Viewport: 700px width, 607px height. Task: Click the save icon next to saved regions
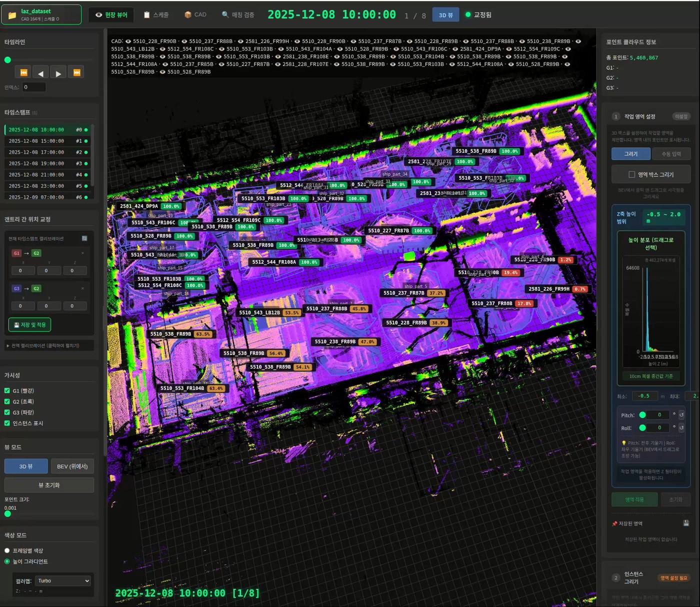click(x=686, y=523)
